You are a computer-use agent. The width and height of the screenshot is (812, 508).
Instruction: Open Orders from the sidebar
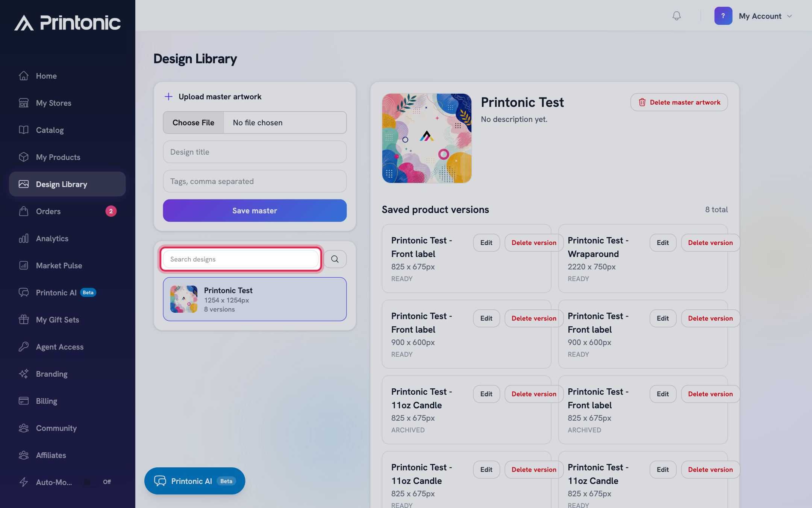67,211
